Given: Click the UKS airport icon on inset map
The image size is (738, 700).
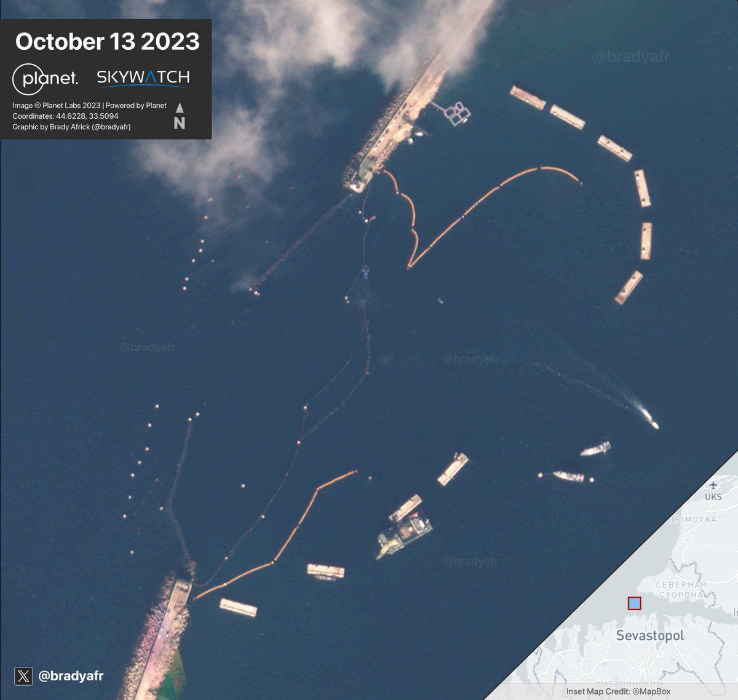Looking at the screenshot, I should [x=712, y=485].
